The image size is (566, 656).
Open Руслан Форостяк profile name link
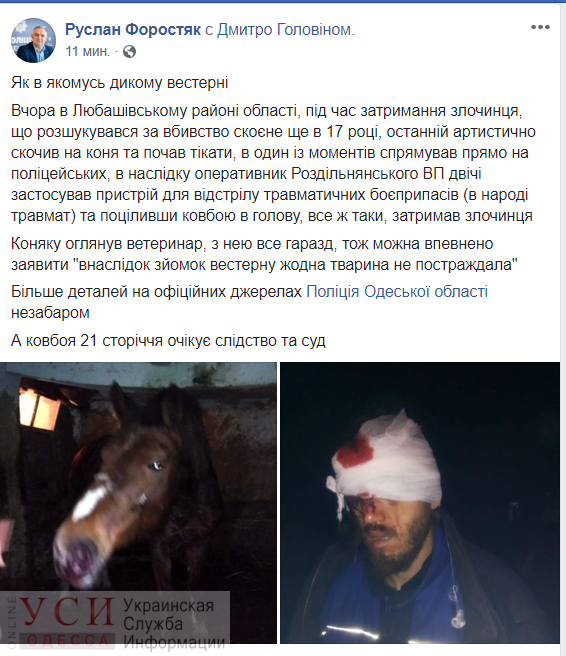pos(133,30)
